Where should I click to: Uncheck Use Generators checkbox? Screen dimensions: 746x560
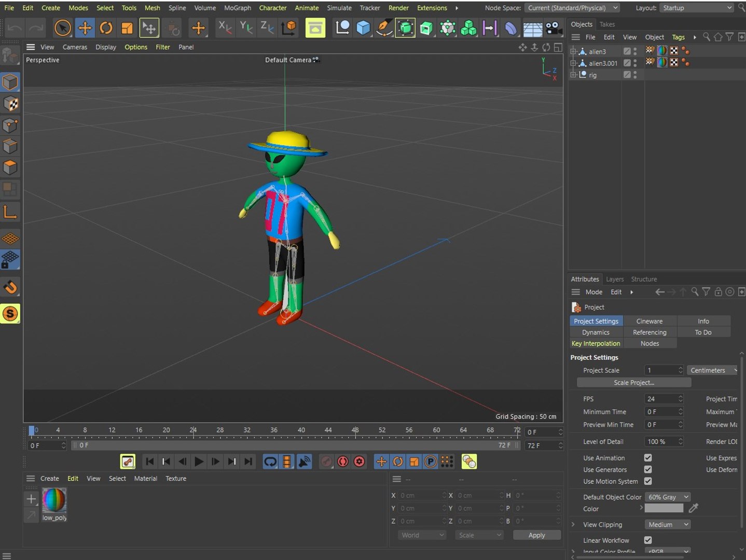pos(648,469)
